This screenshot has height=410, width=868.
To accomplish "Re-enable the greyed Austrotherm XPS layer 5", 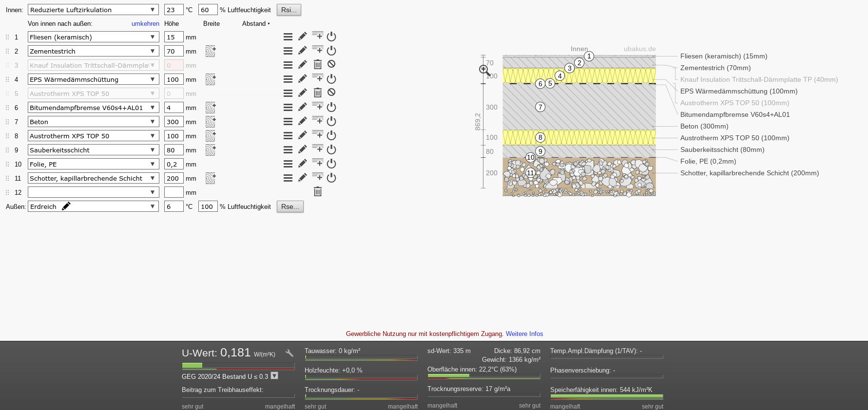I will [x=331, y=93].
